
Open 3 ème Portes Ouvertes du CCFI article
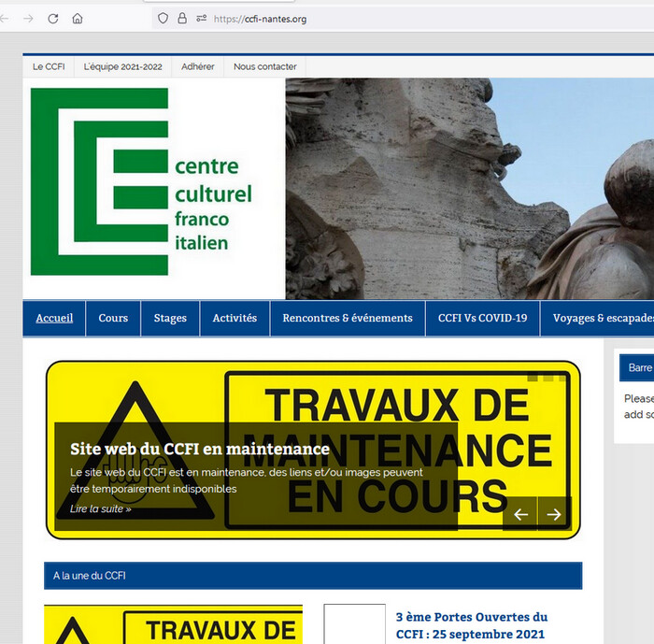471,625
